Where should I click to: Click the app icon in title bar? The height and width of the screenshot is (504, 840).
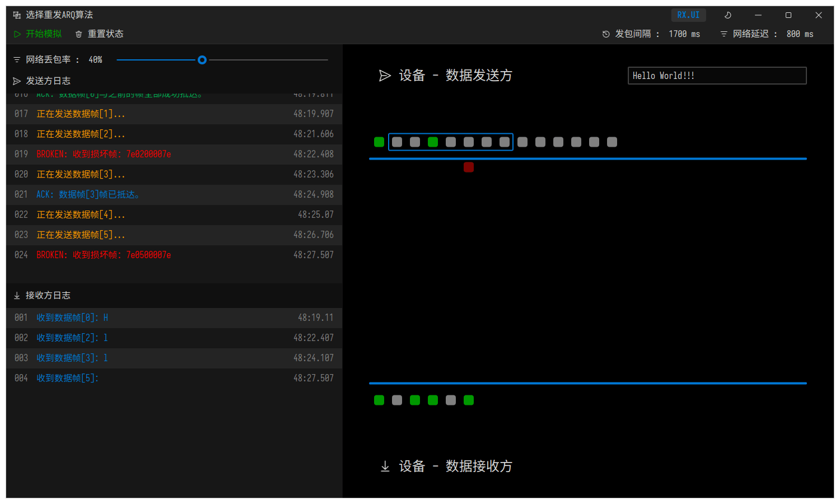click(x=17, y=15)
